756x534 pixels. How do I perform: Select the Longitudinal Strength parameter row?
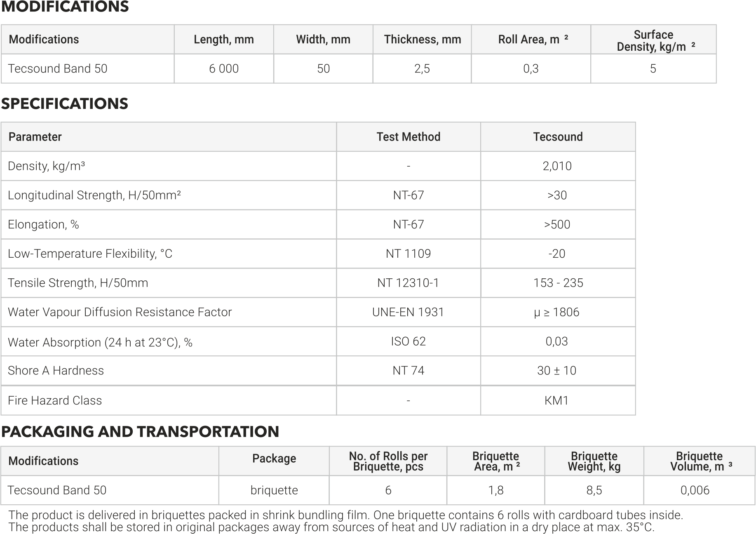(94, 195)
